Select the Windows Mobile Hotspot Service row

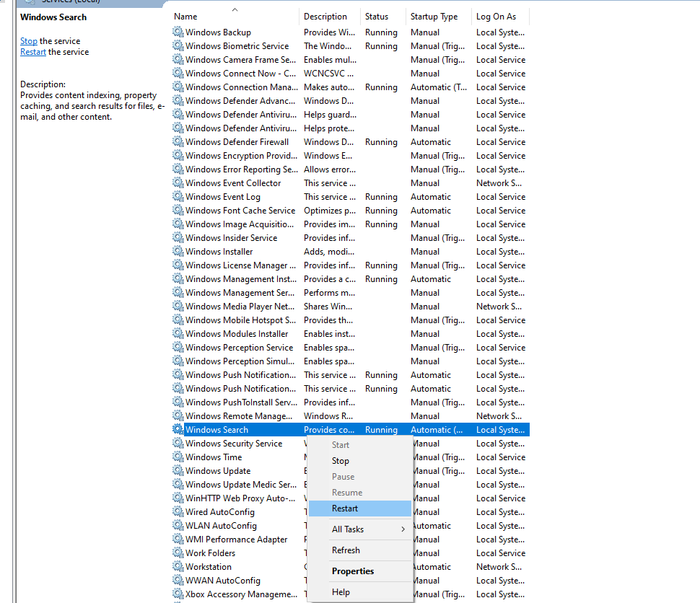[x=351, y=320]
